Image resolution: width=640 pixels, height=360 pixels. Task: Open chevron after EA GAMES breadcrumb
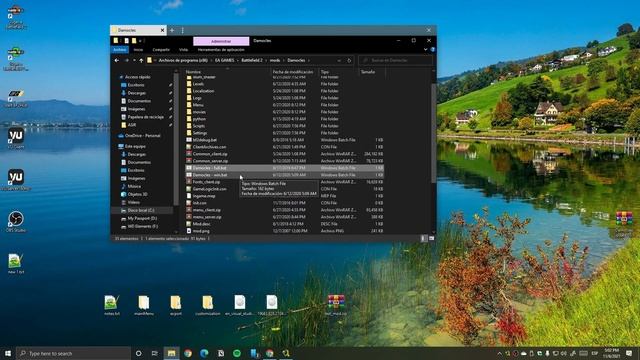click(x=238, y=60)
